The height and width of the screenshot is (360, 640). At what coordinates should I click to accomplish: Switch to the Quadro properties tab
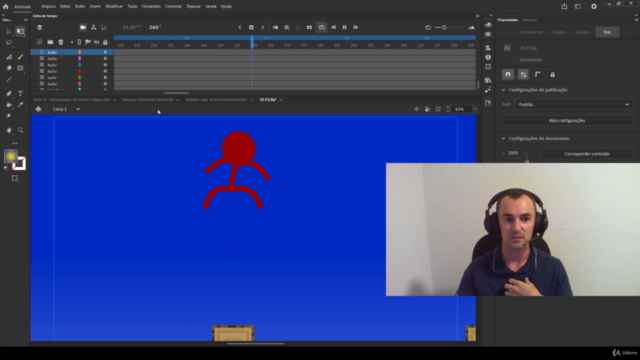tap(582, 32)
